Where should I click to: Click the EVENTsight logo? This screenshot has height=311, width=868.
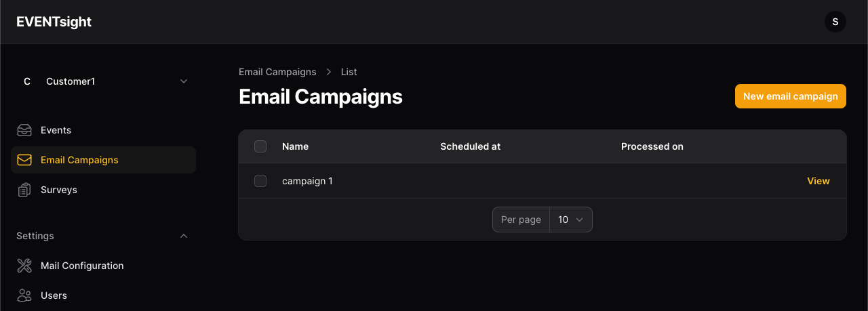click(x=54, y=22)
